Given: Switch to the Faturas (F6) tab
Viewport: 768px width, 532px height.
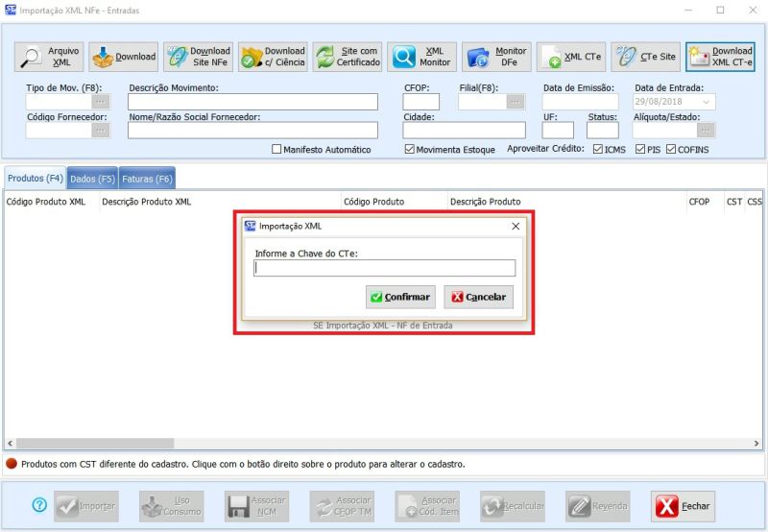Looking at the screenshot, I should (x=147, y=179).
